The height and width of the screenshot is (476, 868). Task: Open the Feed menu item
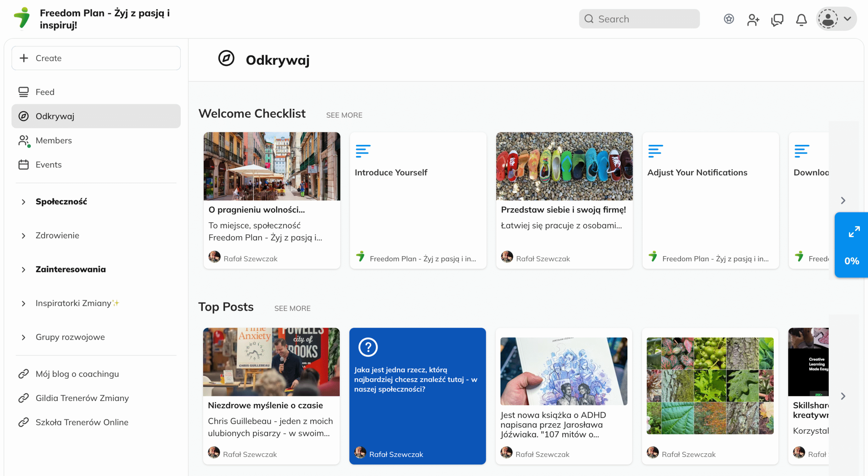pos(45,92)
